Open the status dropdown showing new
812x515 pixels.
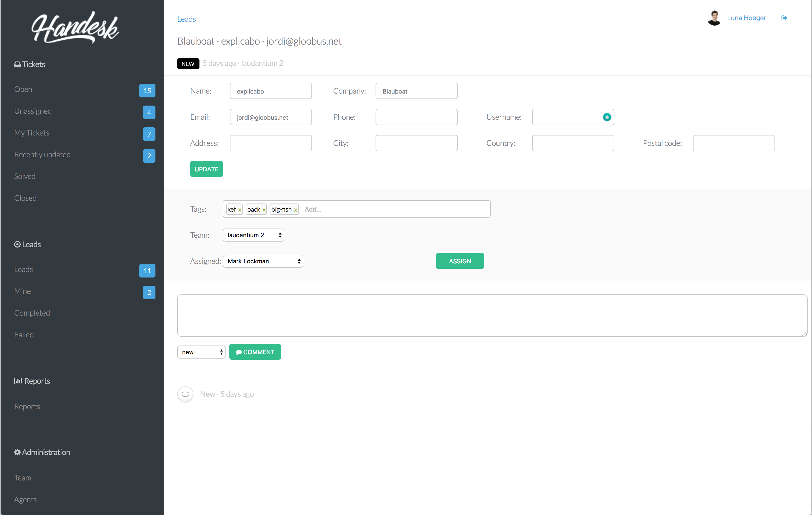click(x=201, y=352)
